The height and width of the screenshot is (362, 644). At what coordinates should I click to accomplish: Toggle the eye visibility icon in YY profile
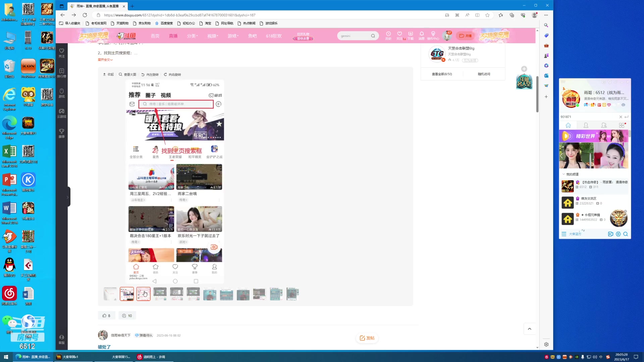pos(623,105)
